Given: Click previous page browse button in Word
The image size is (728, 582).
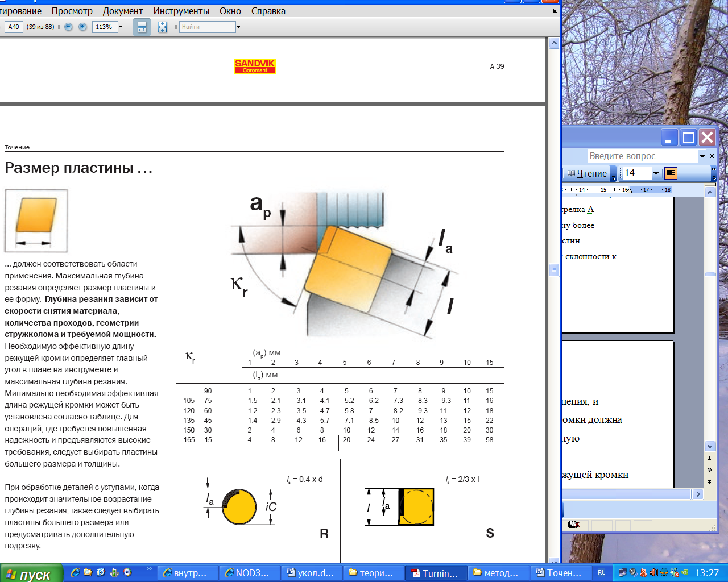Looking at the screenshot, I should click(x=710, y=458).
